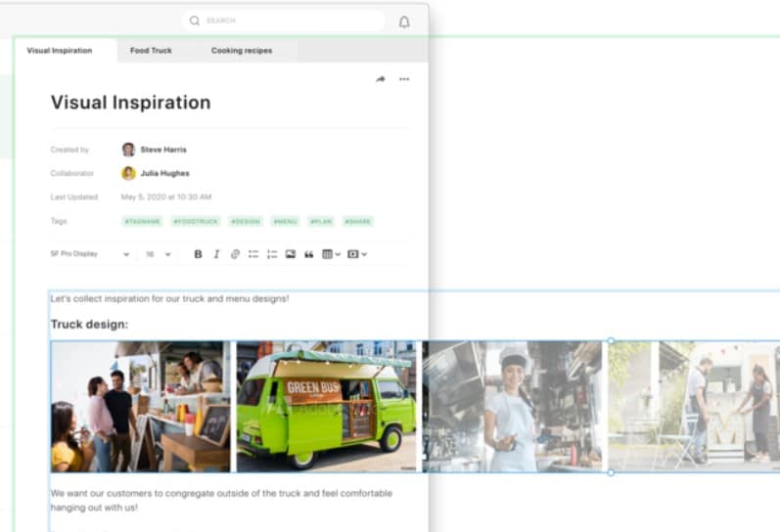The width and height of the screenshot is (780, 532).
Task: Select creator Steve Harris
Action: 163,150
